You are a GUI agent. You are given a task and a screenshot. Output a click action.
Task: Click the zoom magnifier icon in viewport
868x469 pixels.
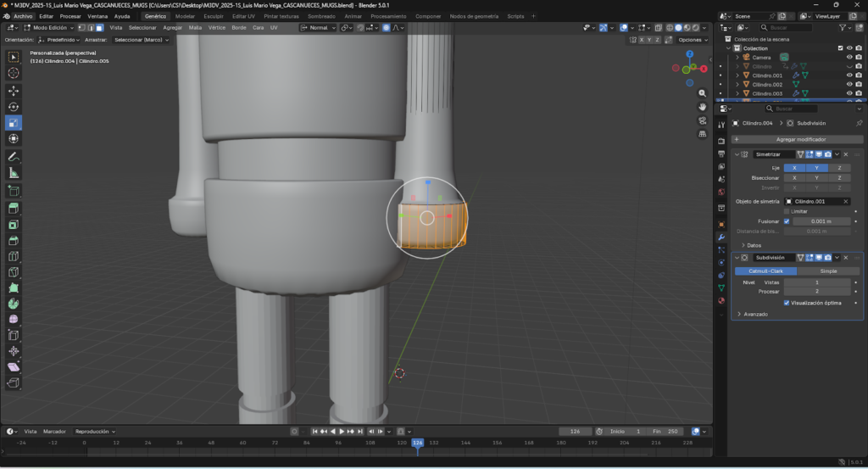tap(703, 93)
